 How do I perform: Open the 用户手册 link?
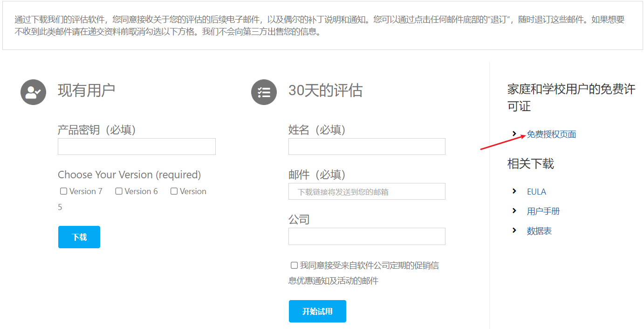tap(544, 211)
